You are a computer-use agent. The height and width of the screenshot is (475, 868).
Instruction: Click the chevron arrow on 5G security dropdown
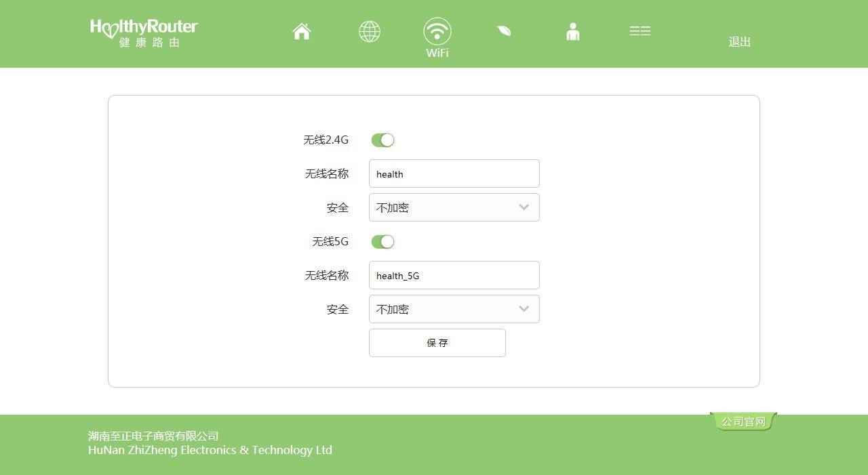coord(524,309)
